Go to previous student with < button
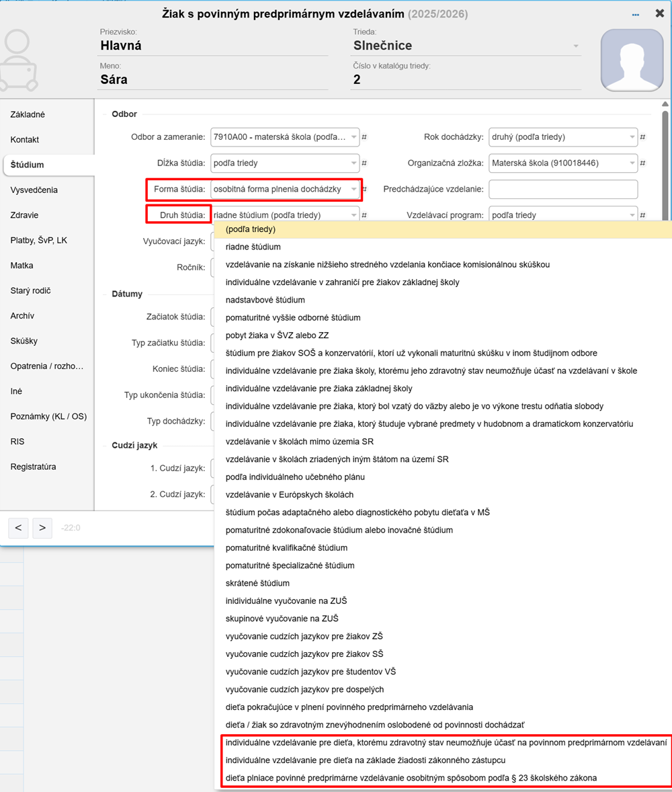The height and width of the screenshot is (792, 672). pyautogui.click(x=18, y=528)
